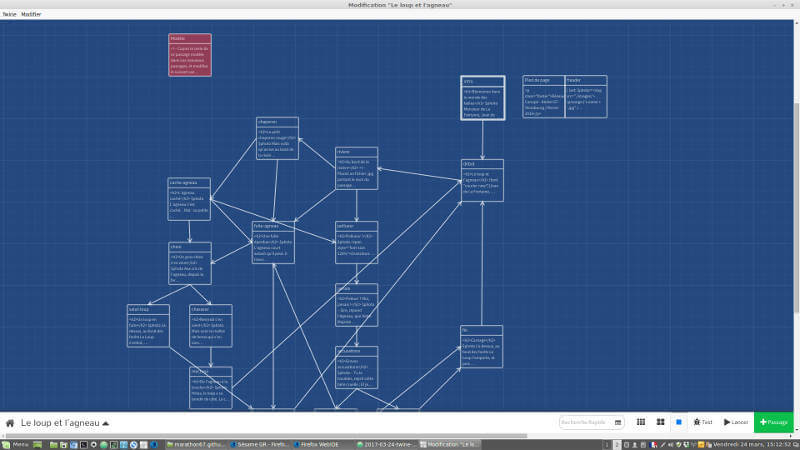Select the 'riviere' passage

point(357,168)
